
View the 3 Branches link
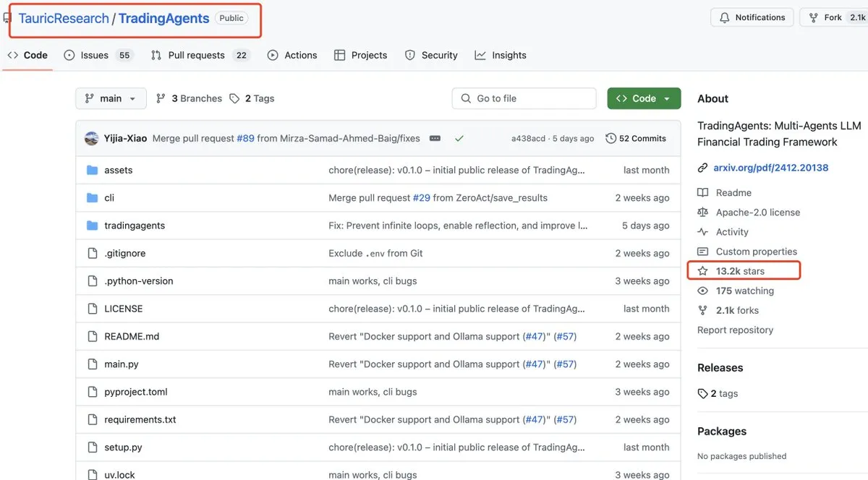[x=190, y=98]
